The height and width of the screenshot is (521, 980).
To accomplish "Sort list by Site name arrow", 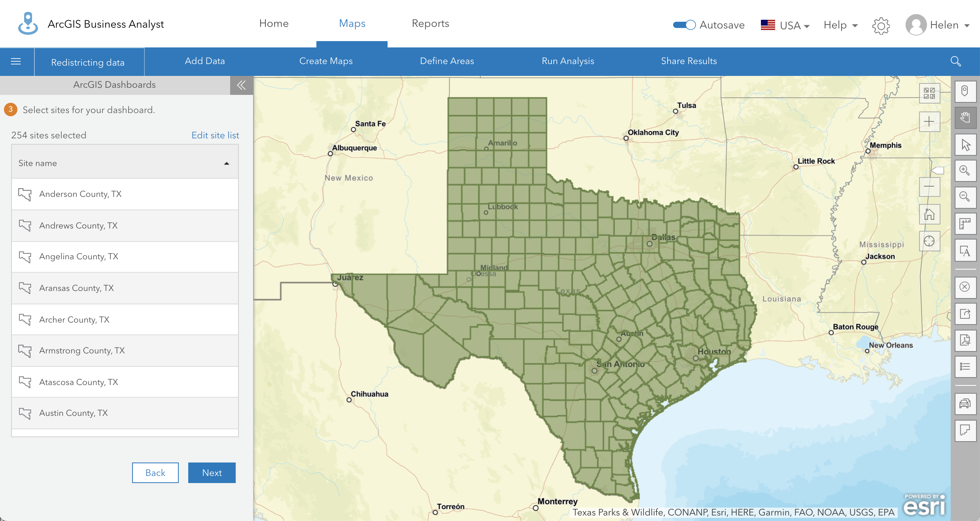I will click(x=227, y=164).
